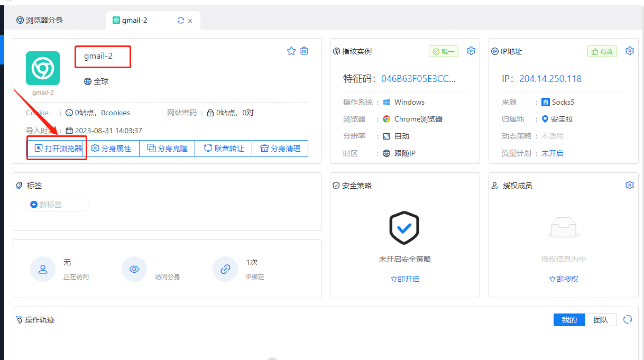Close the gmail-2 tab

(x=190, y=21)
